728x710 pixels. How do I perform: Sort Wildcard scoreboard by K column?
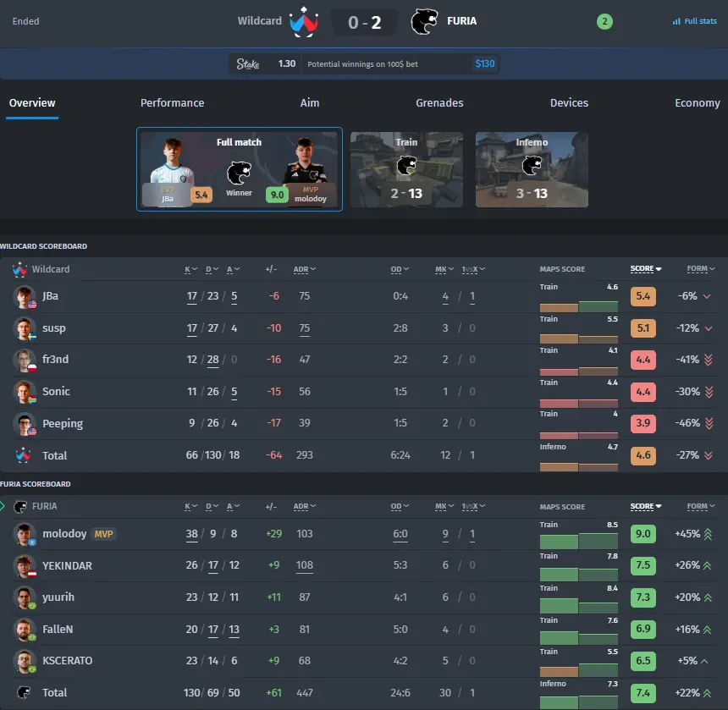click(190, 270)
